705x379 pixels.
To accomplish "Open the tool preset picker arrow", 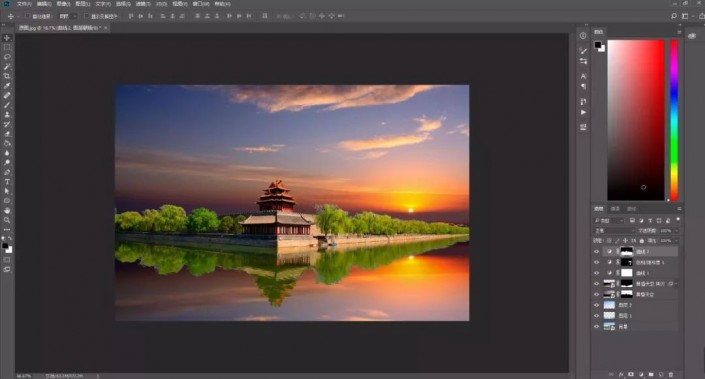I will (18, 16).
